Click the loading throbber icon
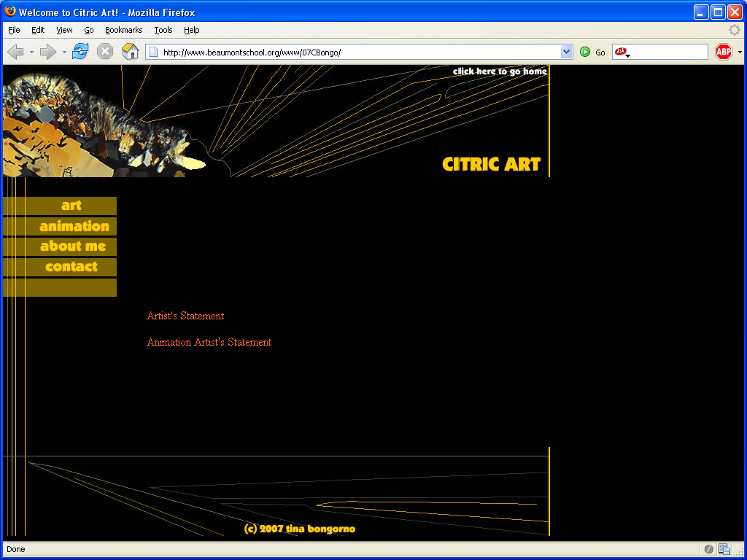Screen dimensions: 747x560 click(735, 30)
